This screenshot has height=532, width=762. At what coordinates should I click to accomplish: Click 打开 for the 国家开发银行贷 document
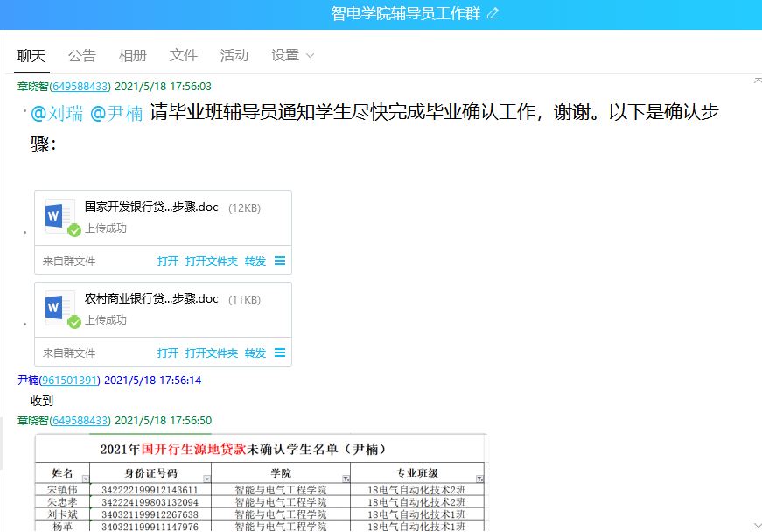(168, 261)
